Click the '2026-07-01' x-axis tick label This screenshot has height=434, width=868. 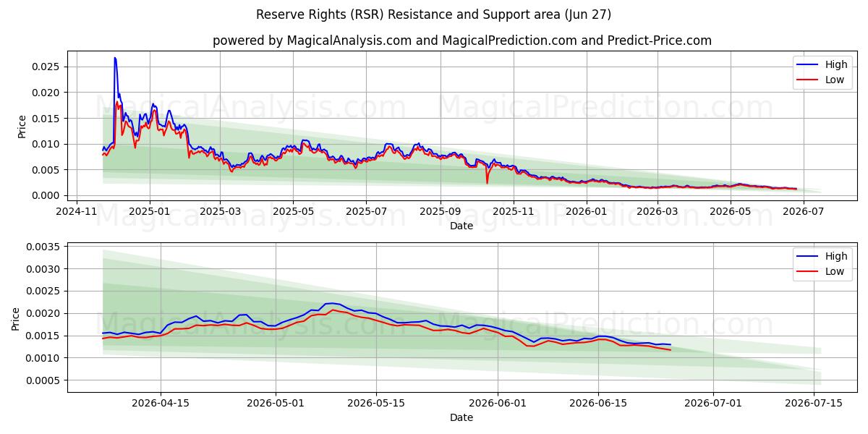tap(713, 403)
